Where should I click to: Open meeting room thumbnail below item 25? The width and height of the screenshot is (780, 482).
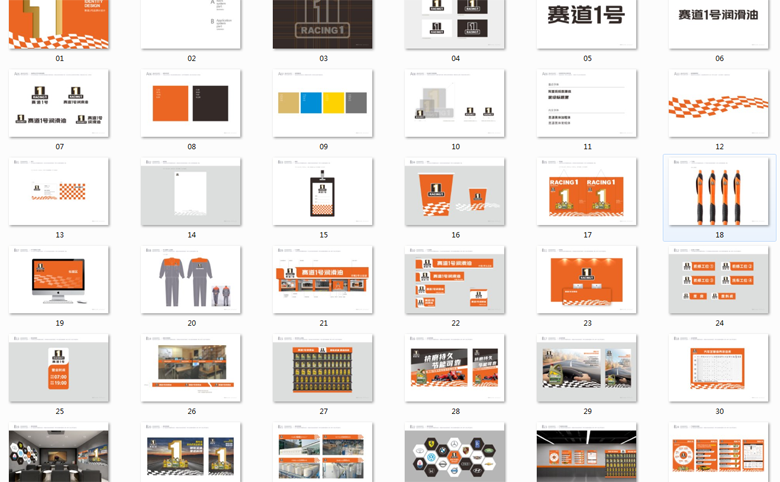coord(59,452)
